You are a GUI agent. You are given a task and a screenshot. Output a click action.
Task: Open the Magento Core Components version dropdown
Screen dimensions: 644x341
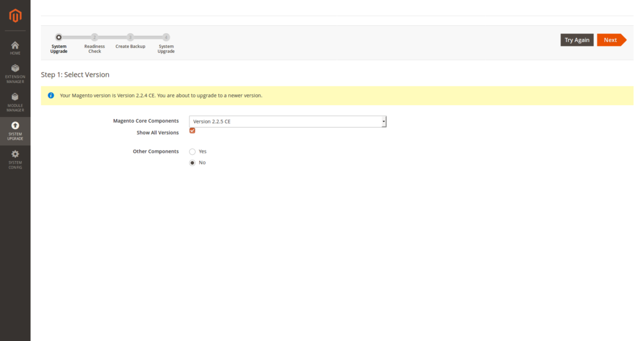[287, 121]
